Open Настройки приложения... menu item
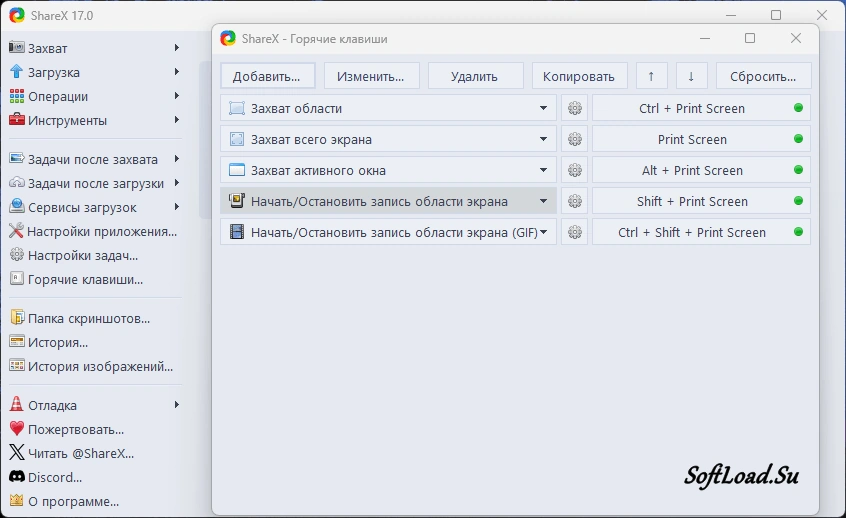 [94, 231]
